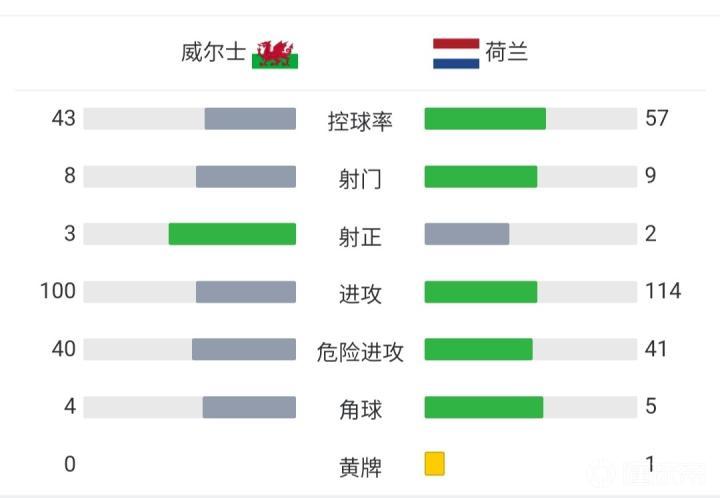The image size is (720, 498).
Task: Click the Netherlands tricolor flag icon
Action: pos(456,53)
